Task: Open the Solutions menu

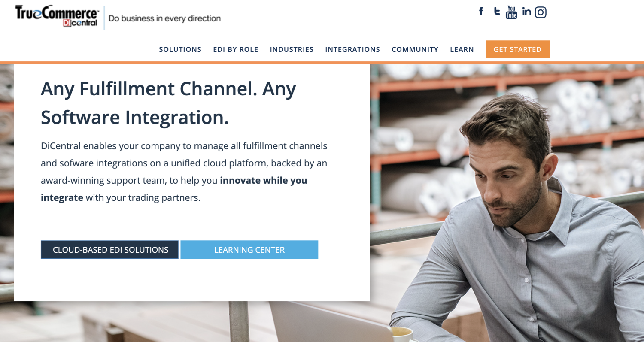Action: (x=180, y=49)
